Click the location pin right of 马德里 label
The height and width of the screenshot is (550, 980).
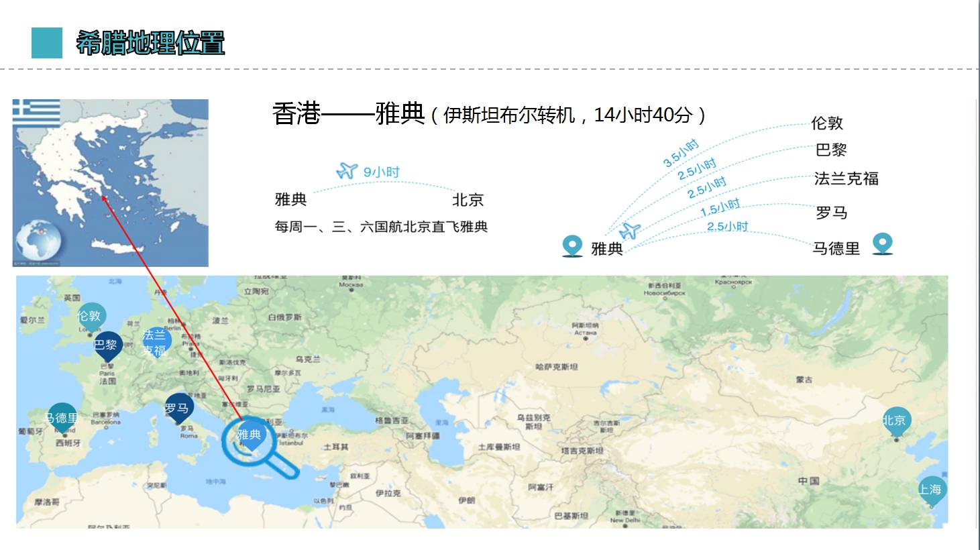882,244
